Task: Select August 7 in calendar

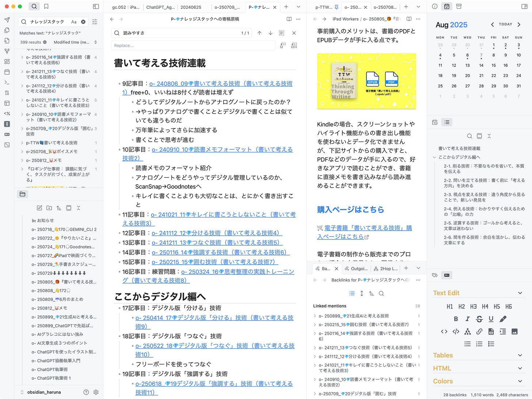Action: click(481, 55)
